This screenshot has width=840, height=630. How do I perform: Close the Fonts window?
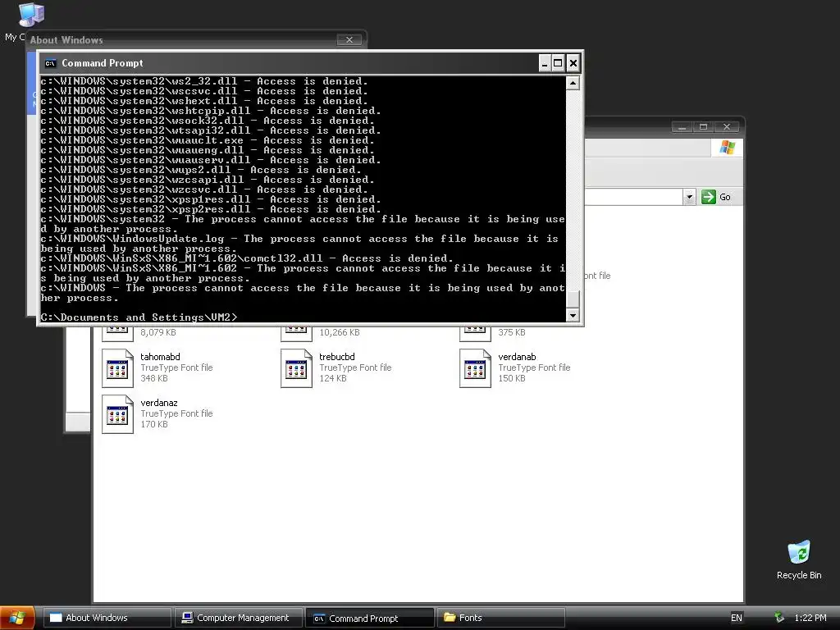[x=727, y=127]
